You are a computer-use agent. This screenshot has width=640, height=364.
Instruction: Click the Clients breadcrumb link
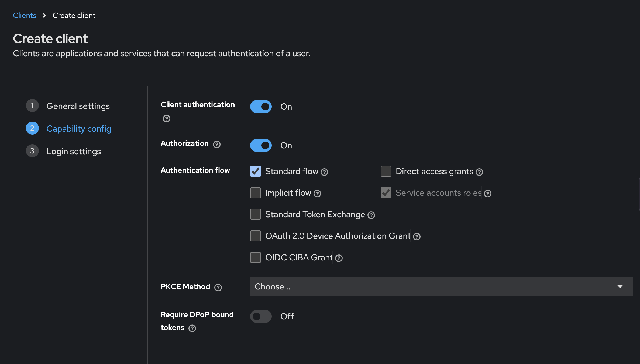[x=25, y=16]
